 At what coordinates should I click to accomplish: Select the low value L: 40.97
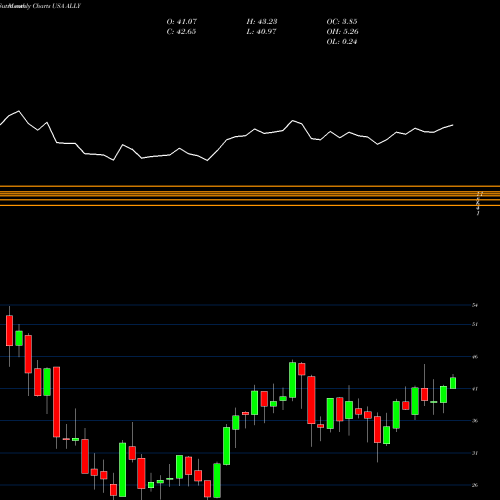pos(261,32)
